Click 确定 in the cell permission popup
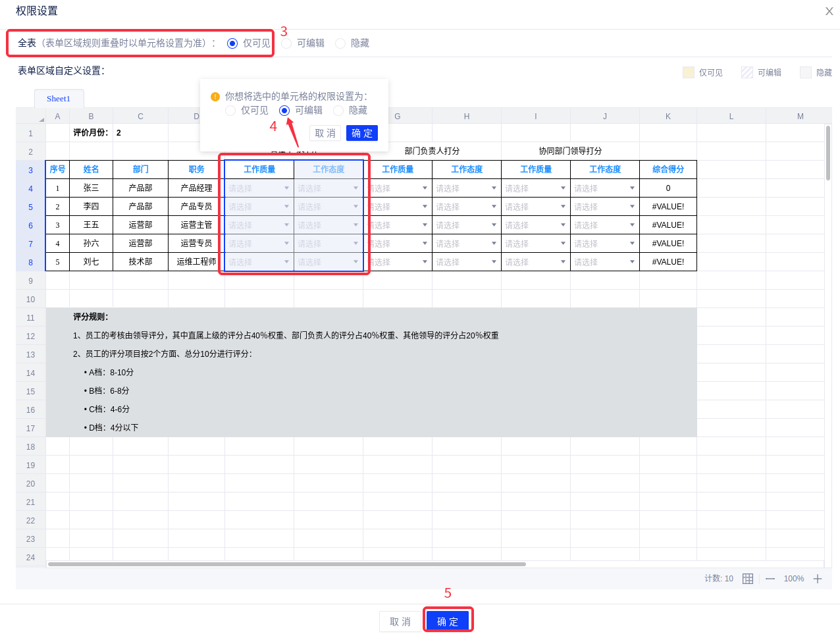Image resolution: width=840 pixels, height=638 pixels. tap(362, 133)
